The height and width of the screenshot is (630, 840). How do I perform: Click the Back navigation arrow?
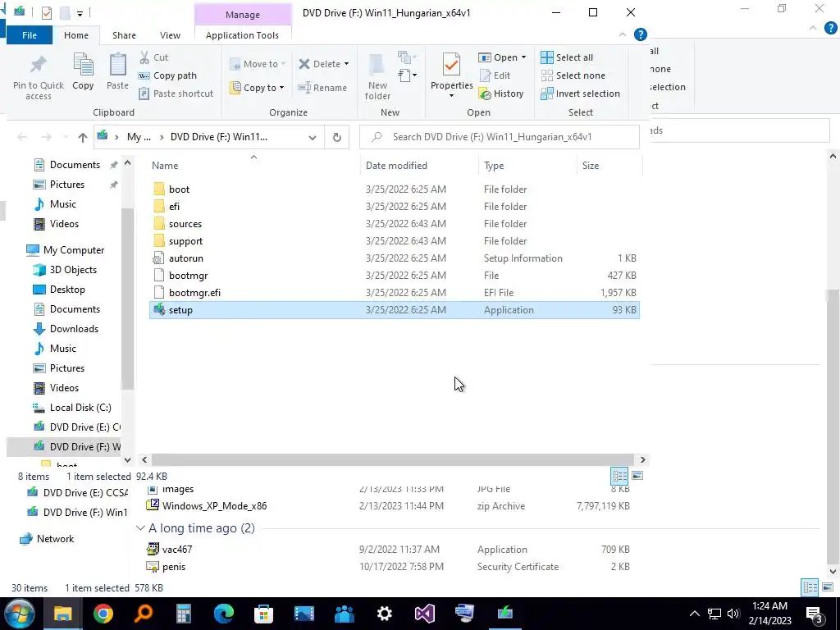point(22,137)
